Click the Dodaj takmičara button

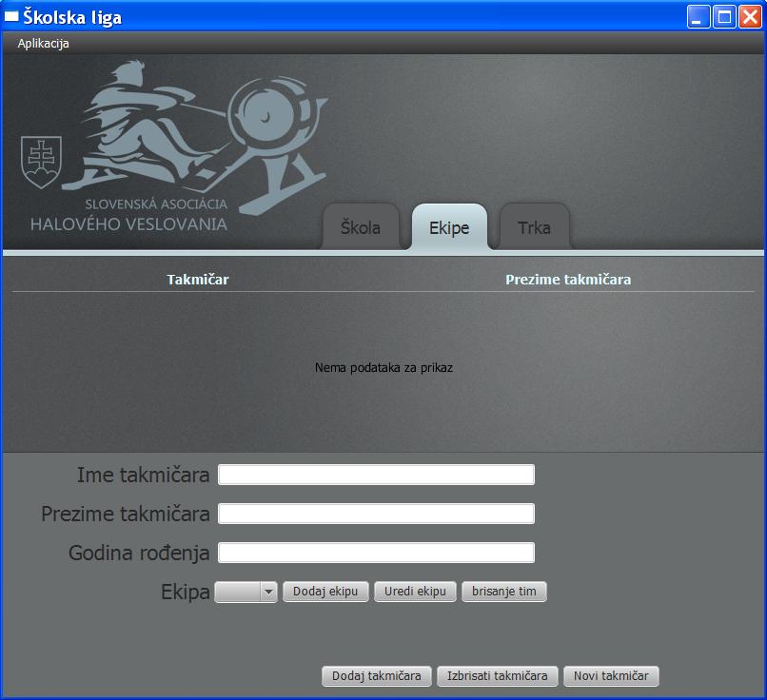[377, 676]
